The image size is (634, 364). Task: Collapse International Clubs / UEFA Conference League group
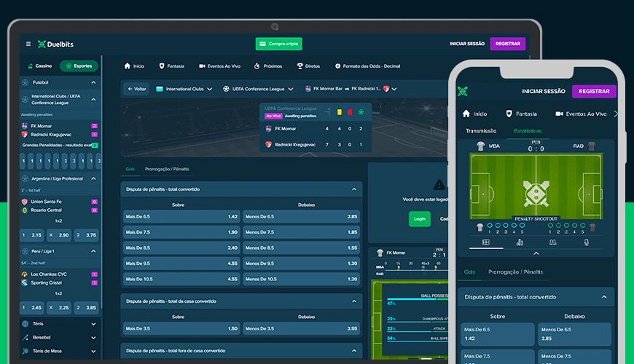coord(93,100)
